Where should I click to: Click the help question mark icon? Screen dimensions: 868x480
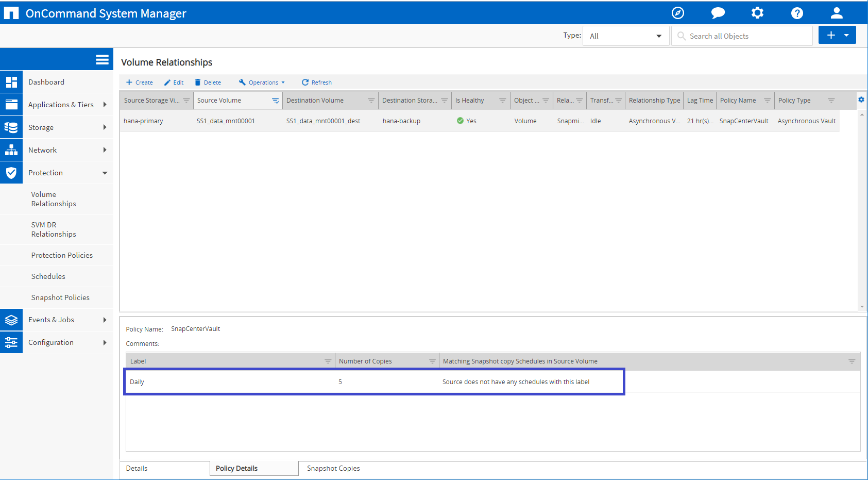pyautogui.click(x=797, y=13)
